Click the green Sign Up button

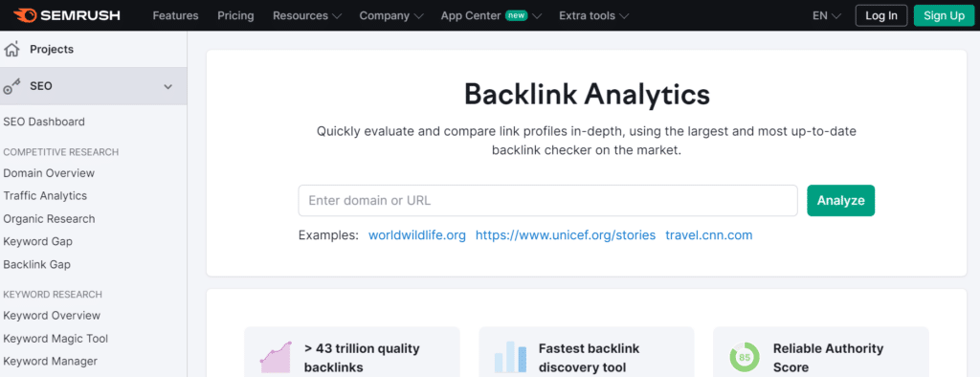coord(944,15)
